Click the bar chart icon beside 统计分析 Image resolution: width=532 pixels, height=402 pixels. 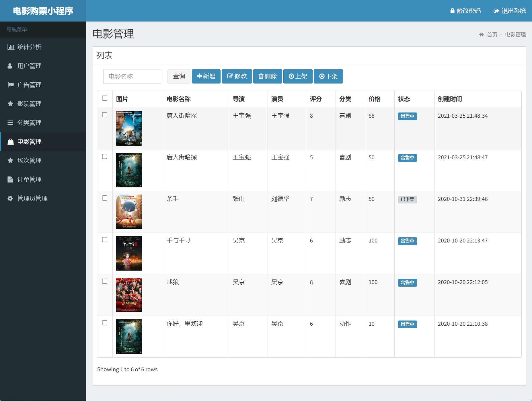(x=11, y=47)
